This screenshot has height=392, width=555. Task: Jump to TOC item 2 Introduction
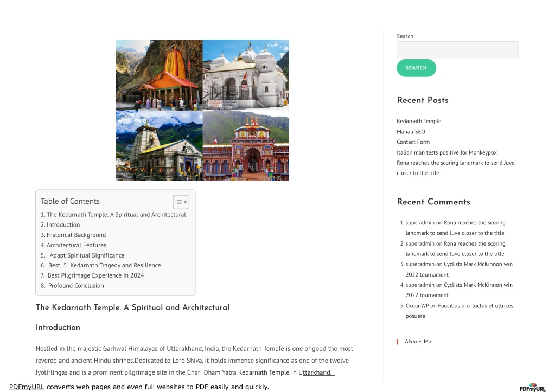tap(60, 224)
